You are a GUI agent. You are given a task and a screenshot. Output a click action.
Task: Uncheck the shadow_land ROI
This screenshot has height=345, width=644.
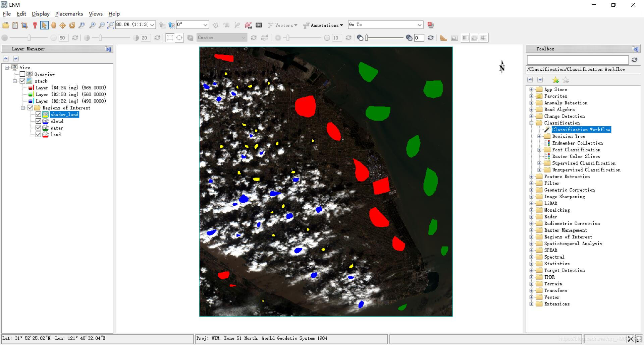pos(38,115)
